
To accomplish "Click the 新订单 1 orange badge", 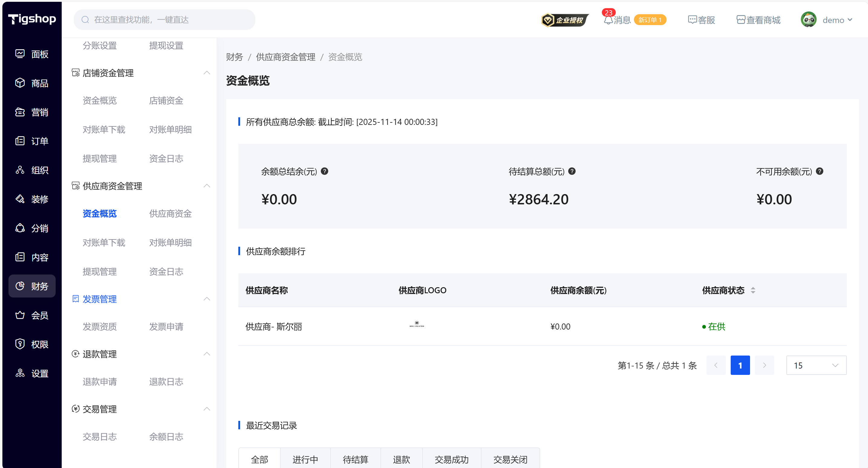I will pyautogui.click(x=650, y=20).
